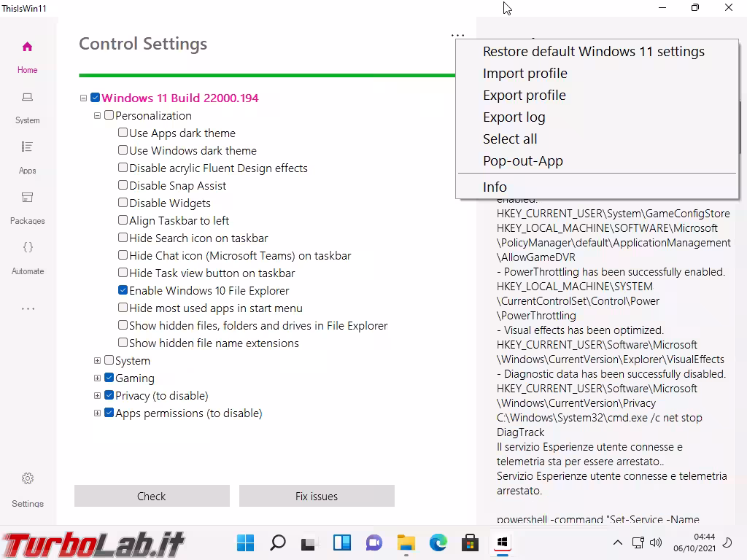The width and height of the screenshot is (747, 560).
Task: Check Hide Search icon on taskbar
Action: coord(123,238)
